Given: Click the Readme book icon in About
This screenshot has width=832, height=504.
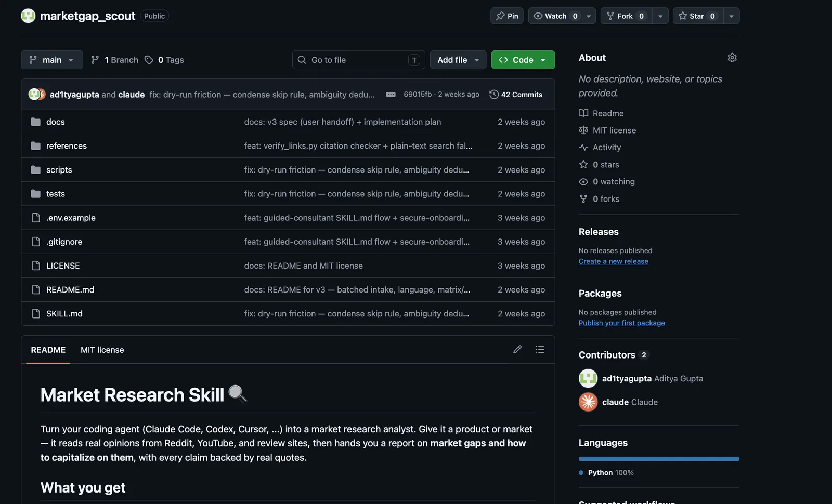Looking at the screenshot, I should tap(583, 113).
